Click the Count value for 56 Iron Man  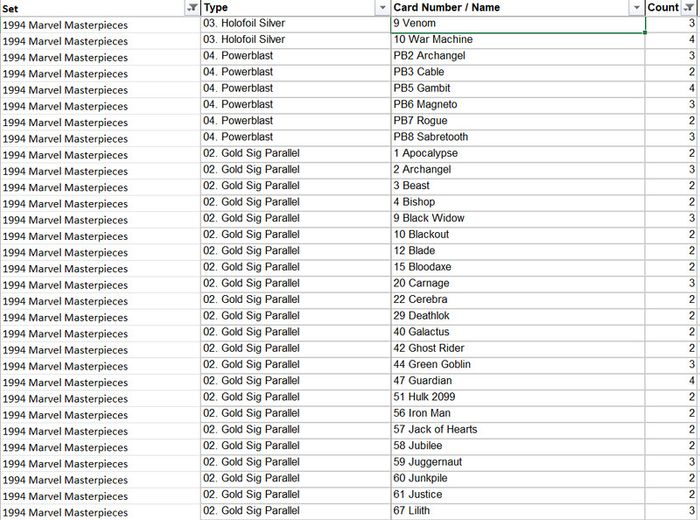click(x=671, y=414)
